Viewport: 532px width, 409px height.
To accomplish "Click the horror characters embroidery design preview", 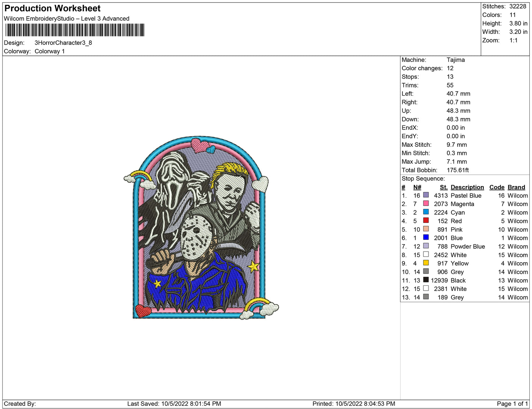I will 201,228.
